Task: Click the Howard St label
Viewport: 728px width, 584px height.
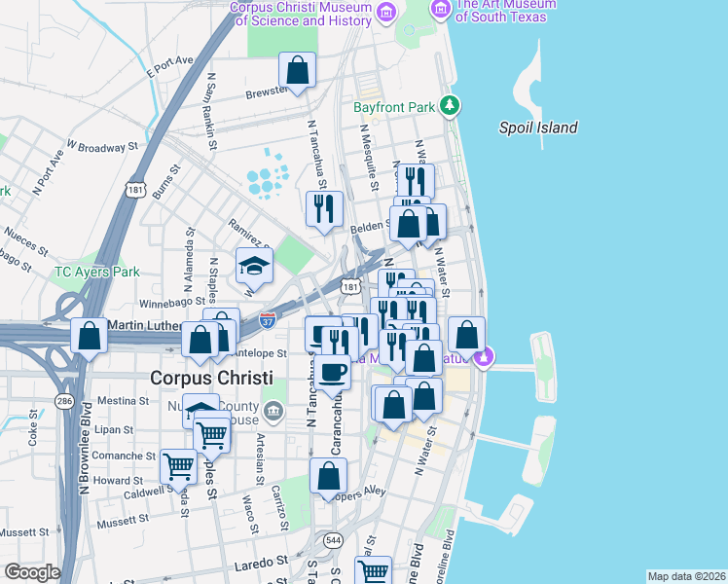Action: pyautogui.click(x=119, y=481)
